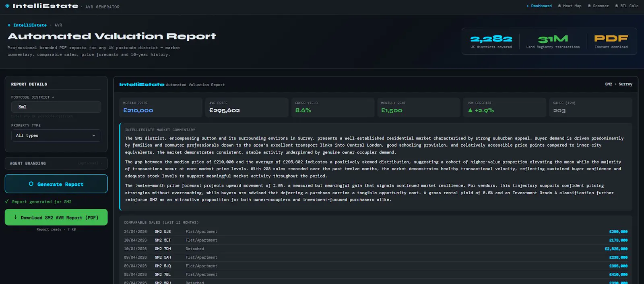Screen dimensions: 644x284
Task: Select the SM2 7DH sale row postcode
Action: (x=163, y=249)
